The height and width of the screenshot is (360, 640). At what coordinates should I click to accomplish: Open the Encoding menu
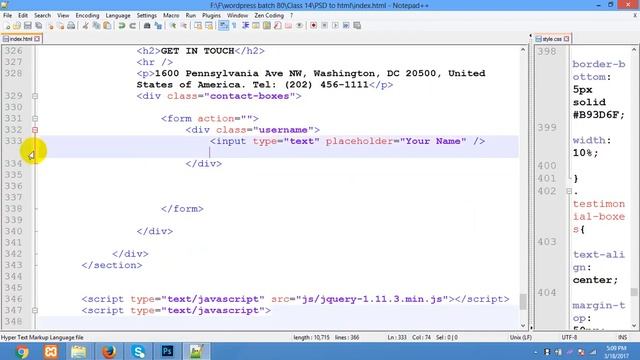(x=87, y=16)
